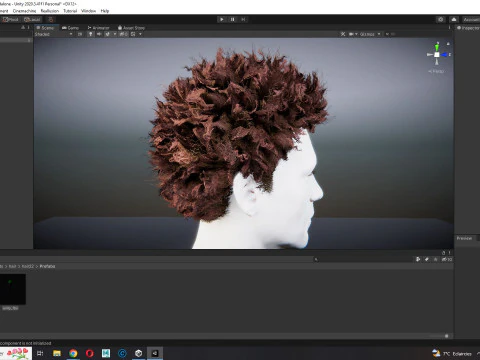This screenshot has height=360, width=480.
Task: Toggle scene lighting lightbulb icon
Action: point(90,34)
